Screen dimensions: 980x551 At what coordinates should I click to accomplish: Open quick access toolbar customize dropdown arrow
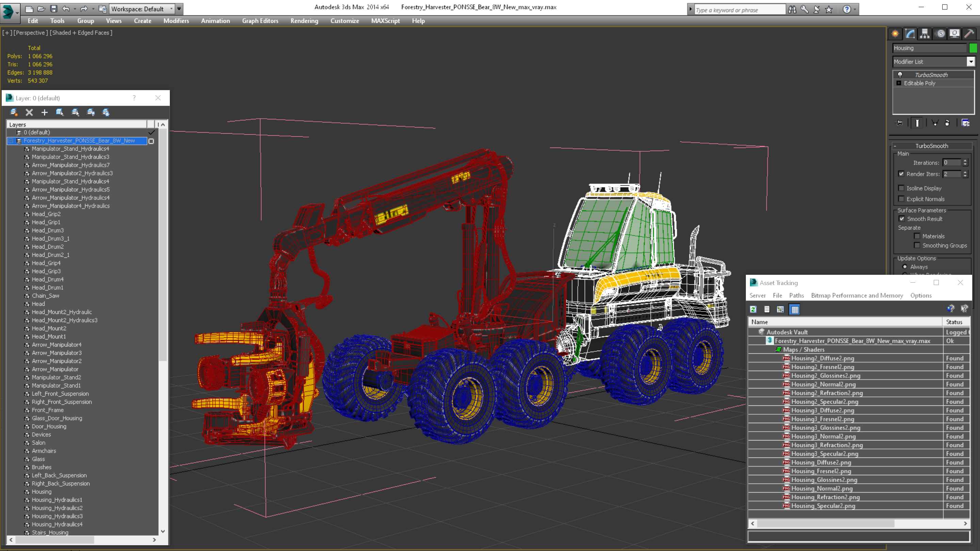point(179,9)
